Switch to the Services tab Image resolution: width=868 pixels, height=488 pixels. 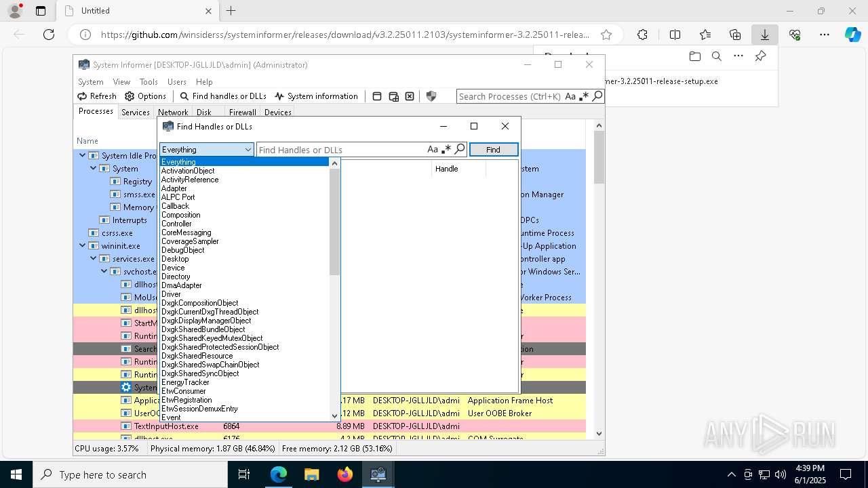point(136,113)
